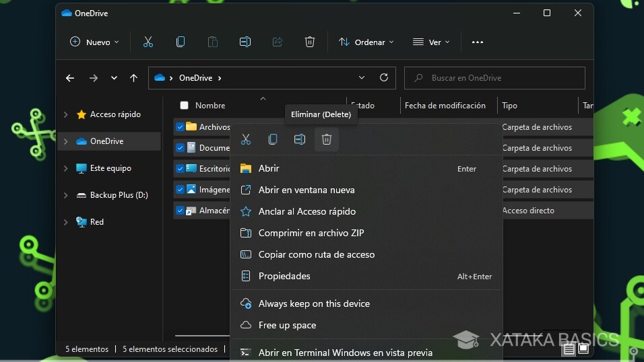This screenshot has width=644, height=362.
Task: Select Copiar como ruta de acceso
Action: tap(366, 254)
